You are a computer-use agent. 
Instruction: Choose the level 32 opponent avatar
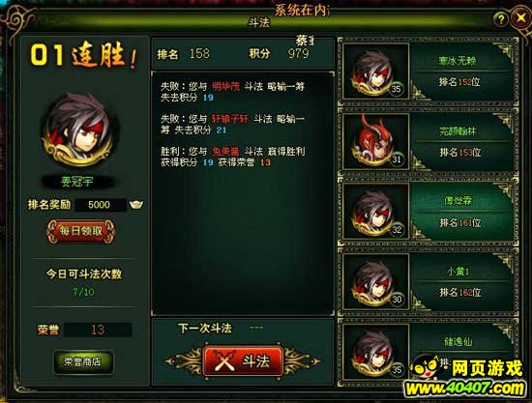pos(376,212)
